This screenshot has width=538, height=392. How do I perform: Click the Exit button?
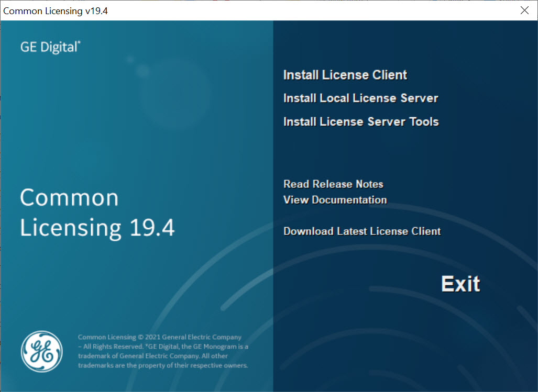pyautogui.click(x=460, y=284)
